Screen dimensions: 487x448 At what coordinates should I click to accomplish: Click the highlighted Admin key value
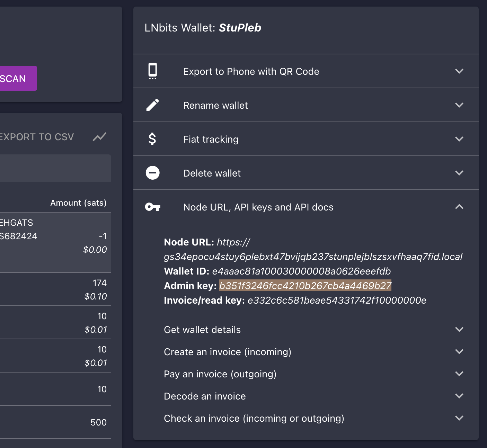click(x=305, y=286)
